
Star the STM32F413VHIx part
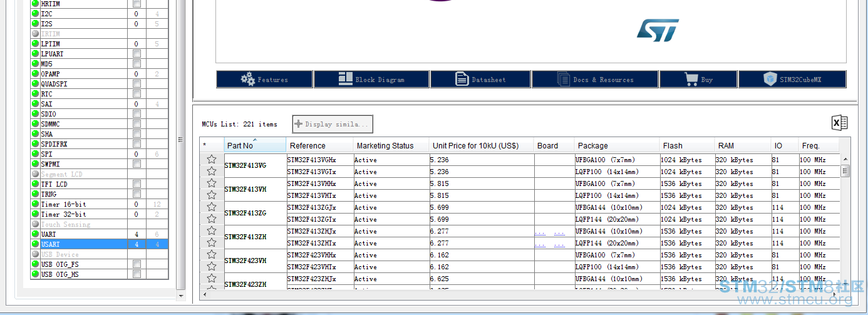click(212, 195)
